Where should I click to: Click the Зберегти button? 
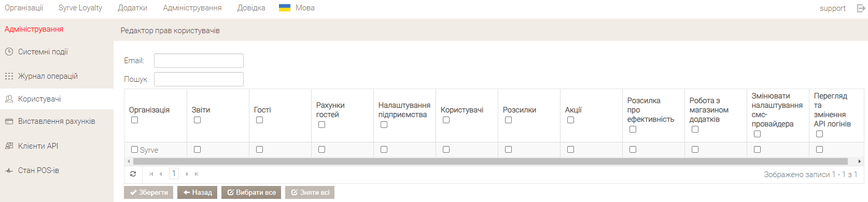(148, 192)
